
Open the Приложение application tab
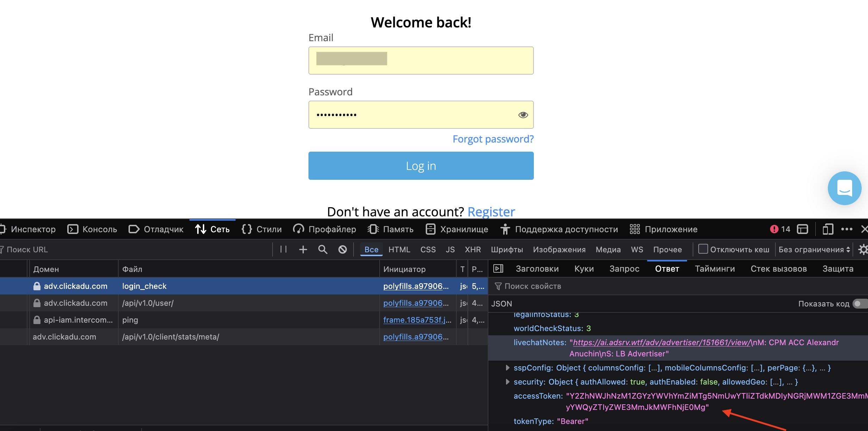tap(664, 229)
